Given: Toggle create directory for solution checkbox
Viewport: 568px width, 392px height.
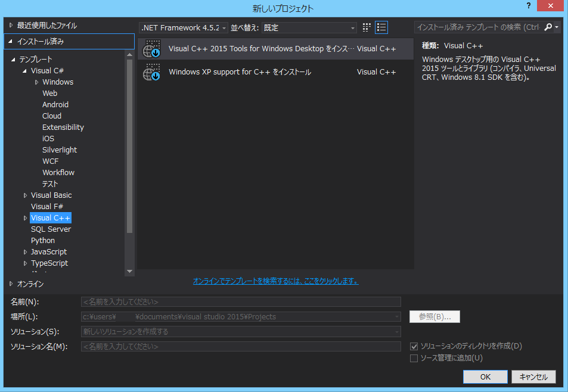Looking at the screenshot, I should point(414,346).
